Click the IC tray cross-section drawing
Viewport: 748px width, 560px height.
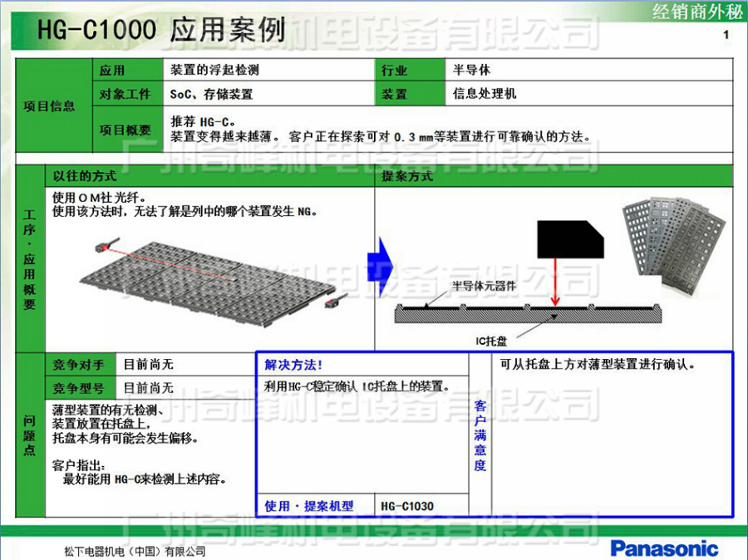pos(528,314)
